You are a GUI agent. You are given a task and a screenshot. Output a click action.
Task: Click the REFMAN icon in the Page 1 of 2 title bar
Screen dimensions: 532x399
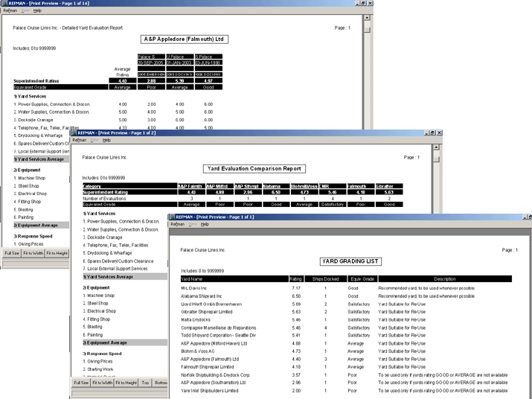point(74,133)
